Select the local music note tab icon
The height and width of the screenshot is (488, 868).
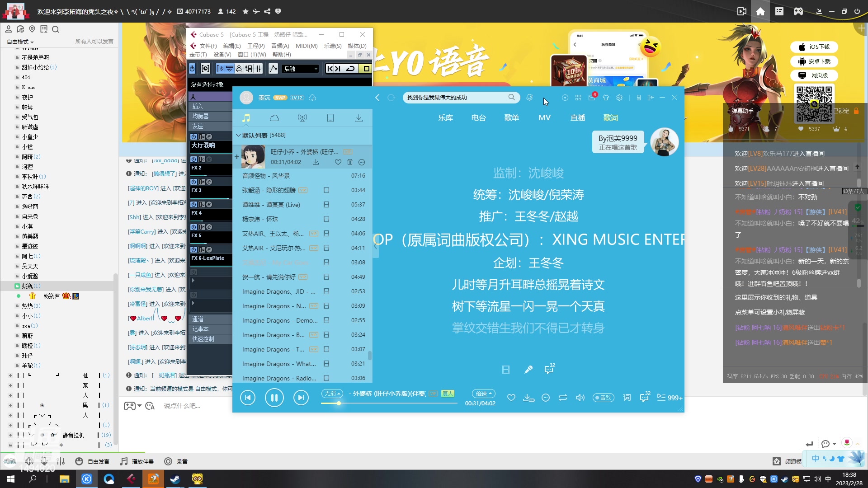(246, 118)
